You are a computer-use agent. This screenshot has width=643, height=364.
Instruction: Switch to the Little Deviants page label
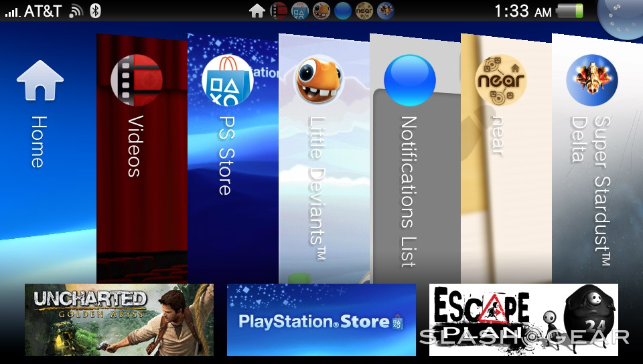click(317, 188)
